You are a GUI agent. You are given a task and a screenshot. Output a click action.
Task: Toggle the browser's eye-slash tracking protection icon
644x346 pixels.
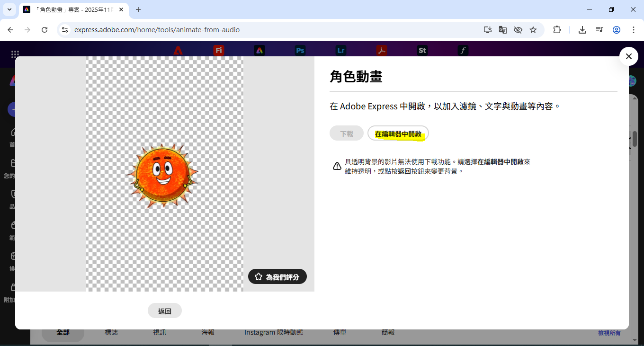tap(518, 30)
